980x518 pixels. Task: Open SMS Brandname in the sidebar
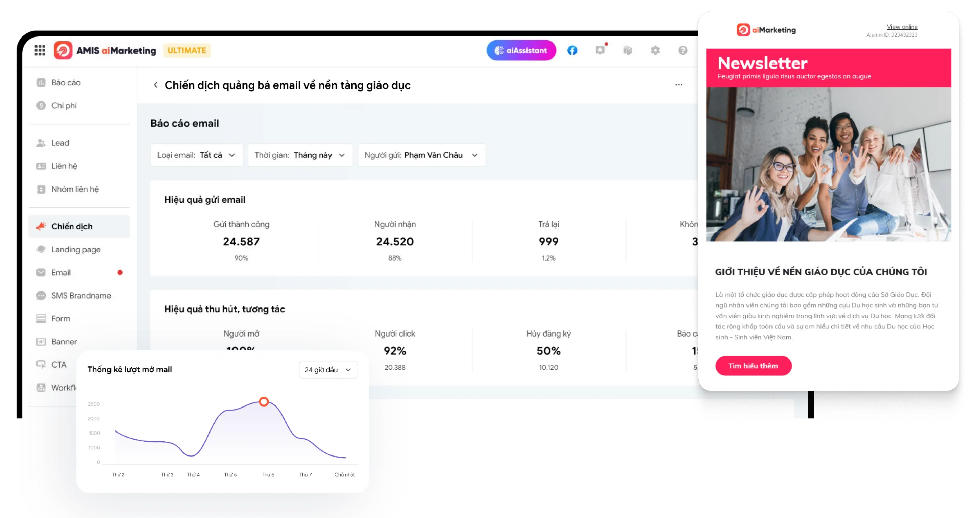(81, 296)
